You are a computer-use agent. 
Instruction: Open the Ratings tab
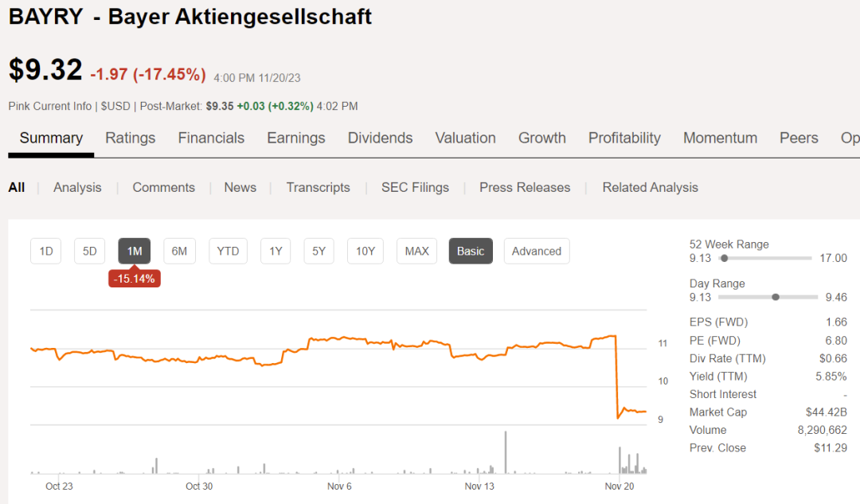(131, 138)
